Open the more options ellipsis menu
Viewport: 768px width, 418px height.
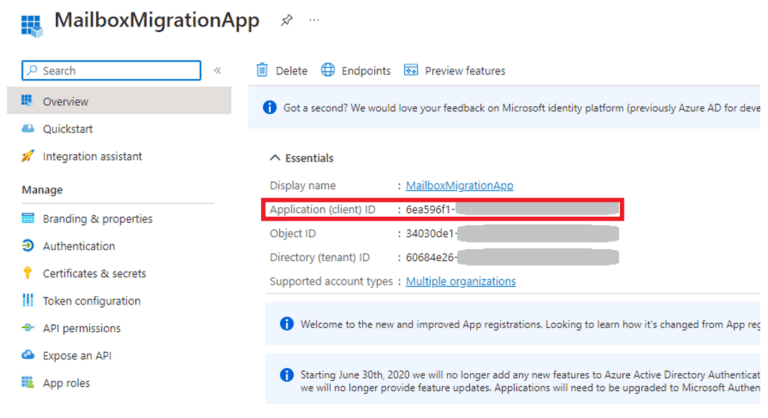pos(314,20)
